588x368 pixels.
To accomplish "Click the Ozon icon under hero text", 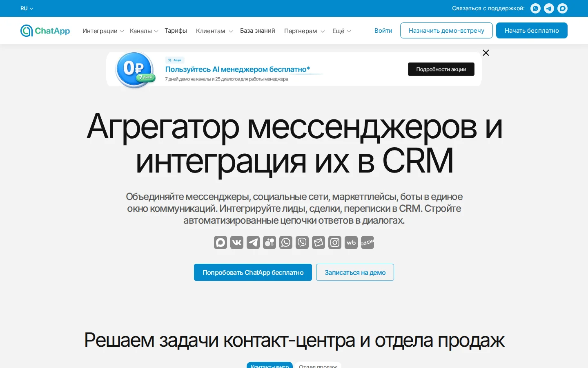I will [367, 242].
